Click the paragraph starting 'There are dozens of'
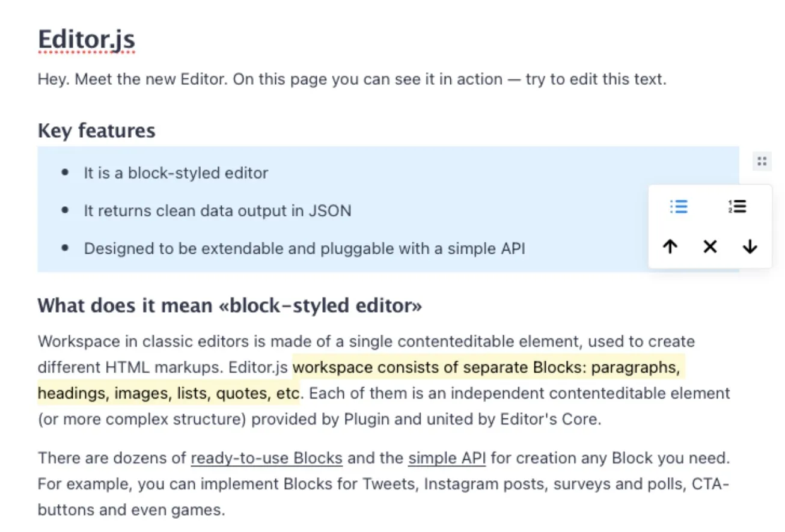This screenshot has height=532, width=785. tap(384, 484)
